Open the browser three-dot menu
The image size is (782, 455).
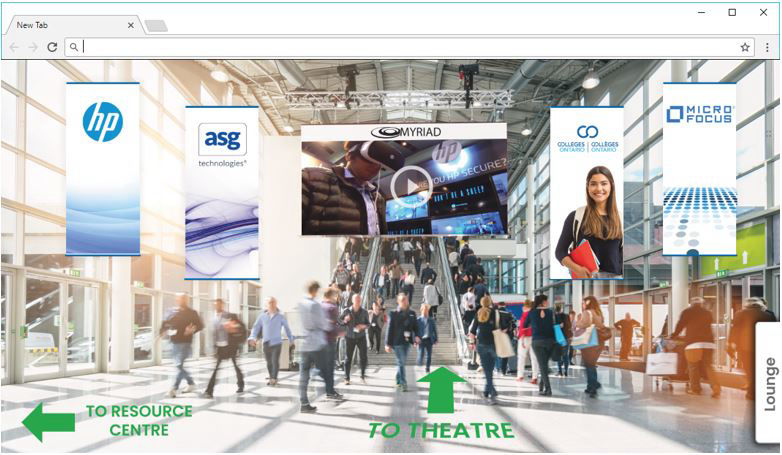pyautogui.click(x=767, y=47)
